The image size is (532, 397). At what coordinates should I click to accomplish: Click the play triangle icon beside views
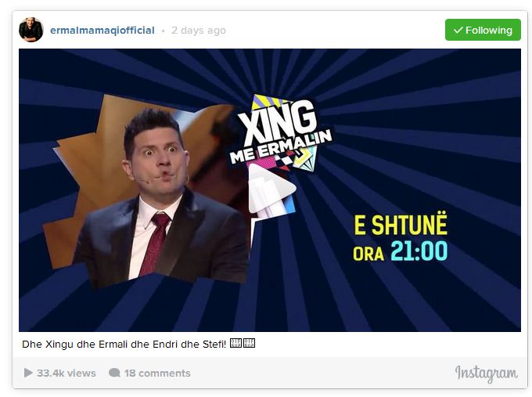28,373
